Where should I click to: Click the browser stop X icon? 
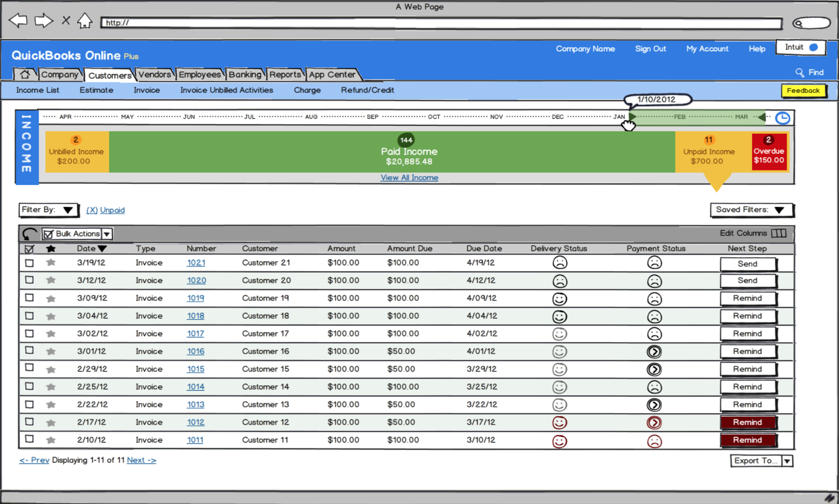click(x=66, y=20)
